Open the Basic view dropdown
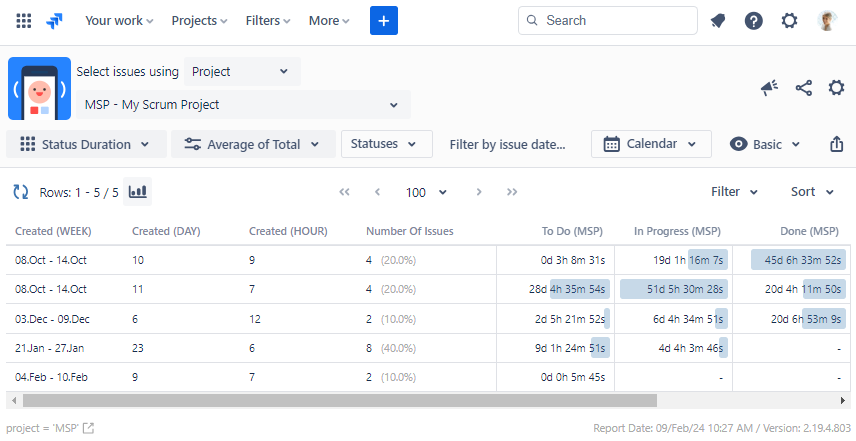This screenshot has width=856, height=441. click(x=765, y=144)
